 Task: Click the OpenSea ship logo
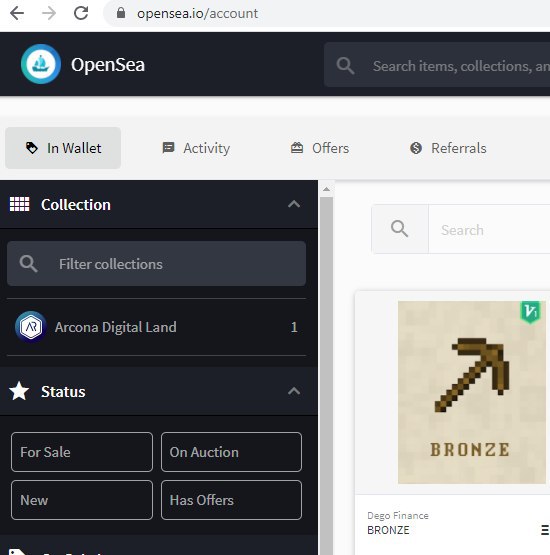(x=41, y=64)
